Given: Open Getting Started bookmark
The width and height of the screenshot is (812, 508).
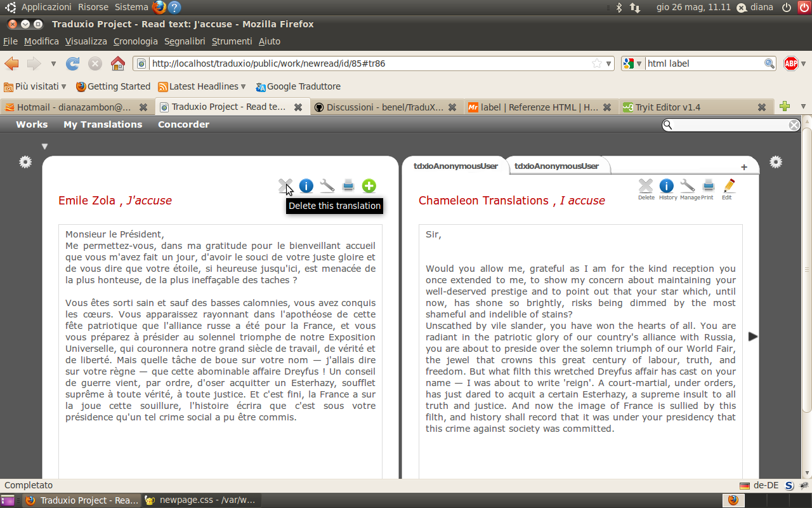Looking at the screenshot, I should tap(113, 86).
